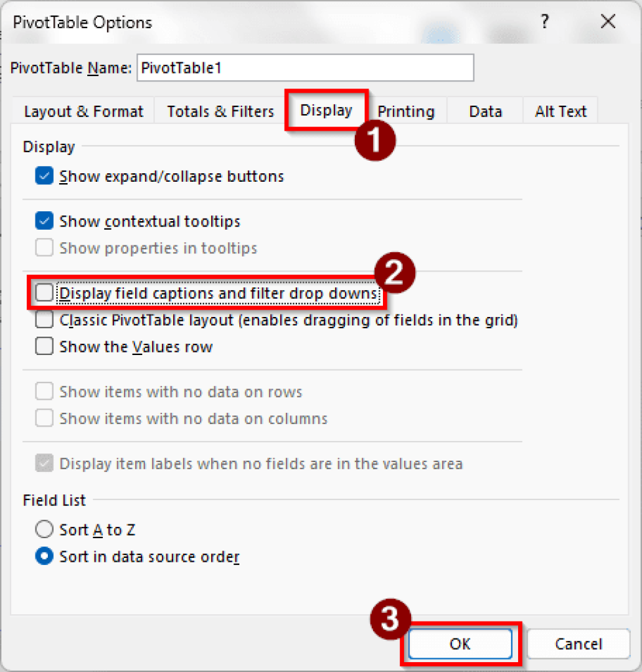Toggle Display item labels when no fields option
642x672 pixels.
pos(43,464)
